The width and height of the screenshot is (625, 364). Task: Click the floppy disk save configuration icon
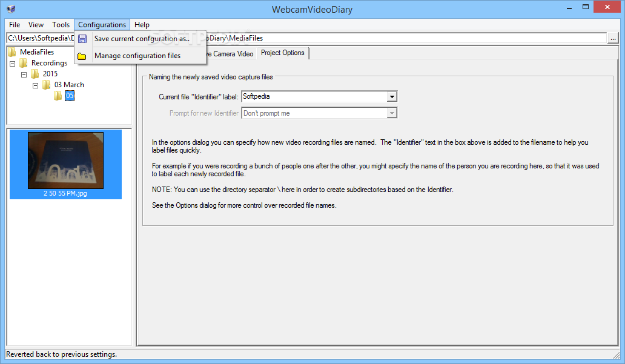coord(82,39)
